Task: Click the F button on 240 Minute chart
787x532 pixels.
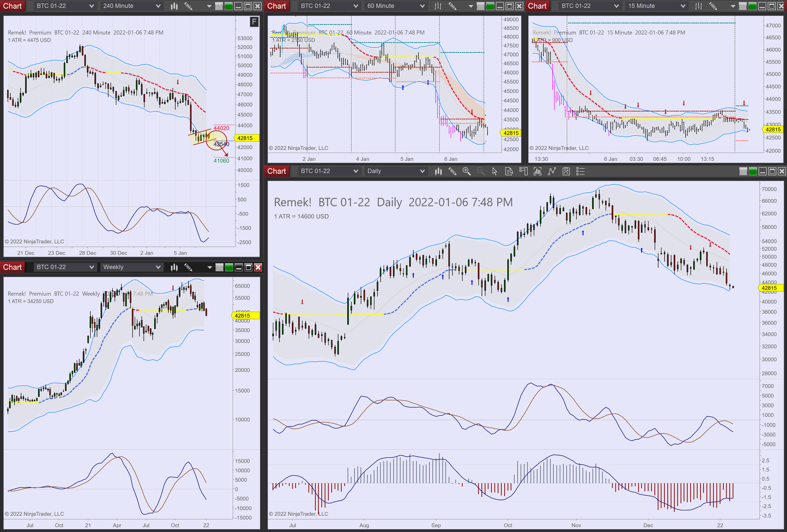Action: coord(254,22)
